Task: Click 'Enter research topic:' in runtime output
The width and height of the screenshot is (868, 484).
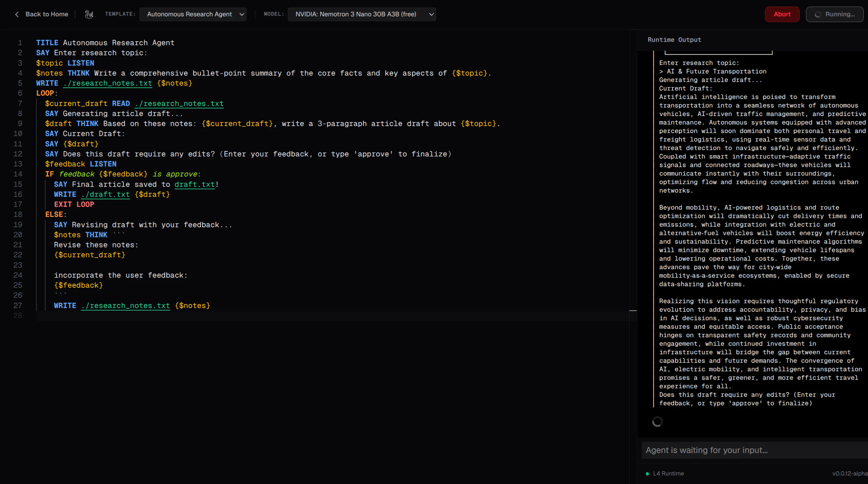Action: 699,63
